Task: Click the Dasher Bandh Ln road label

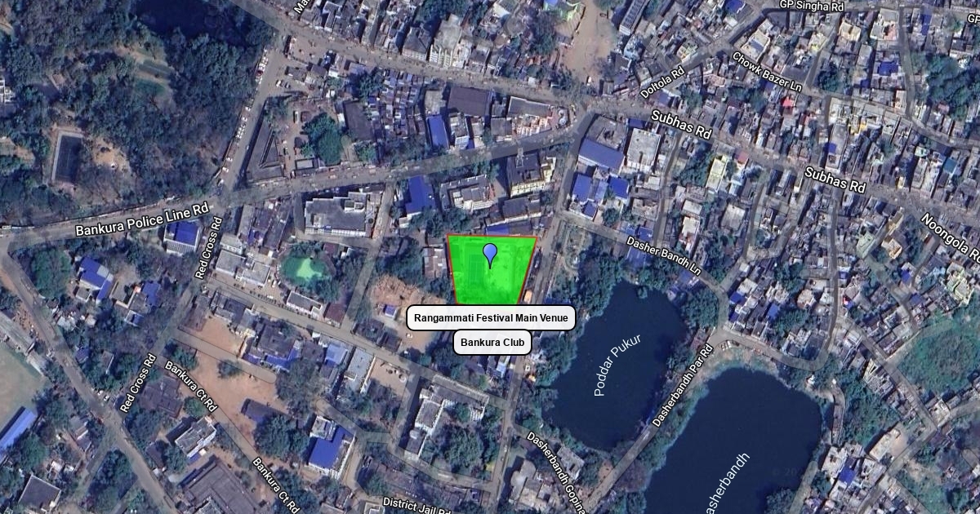Action: point(664,255)
